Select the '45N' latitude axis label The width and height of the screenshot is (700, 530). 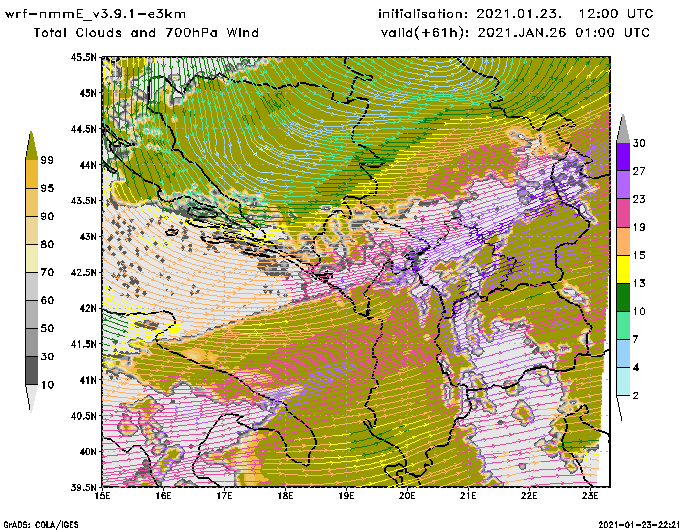(x=88, y=93)
